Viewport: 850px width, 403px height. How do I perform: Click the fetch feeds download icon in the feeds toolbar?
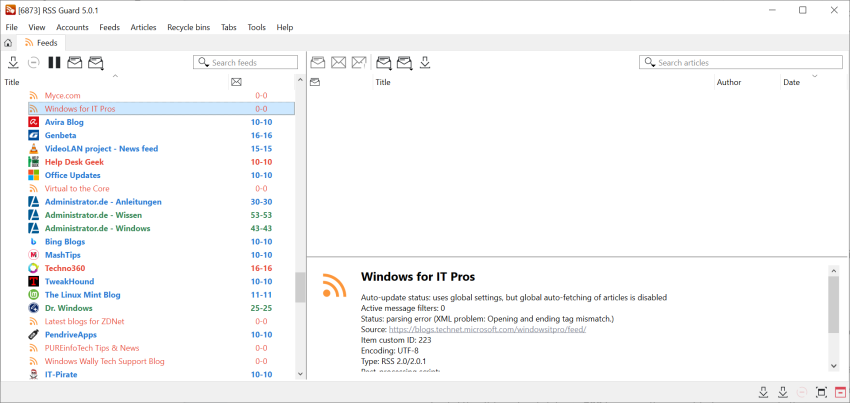tap(13, 63)
